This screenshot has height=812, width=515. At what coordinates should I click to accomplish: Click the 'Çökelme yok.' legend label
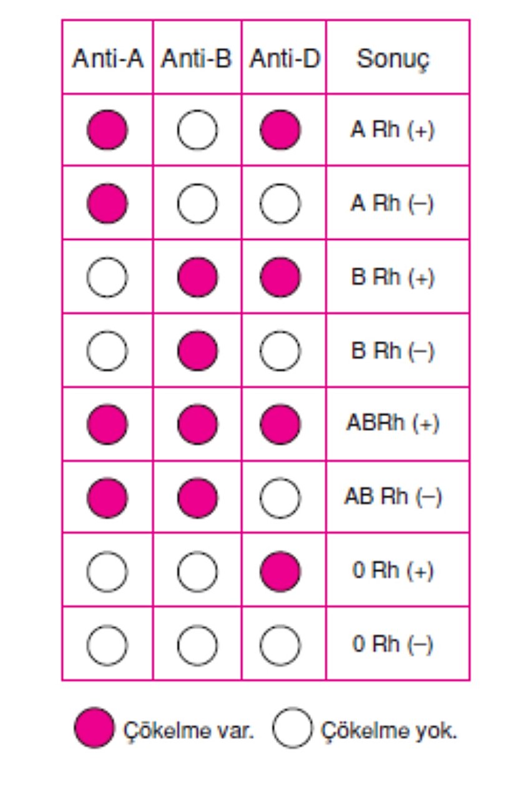point(389,730)
